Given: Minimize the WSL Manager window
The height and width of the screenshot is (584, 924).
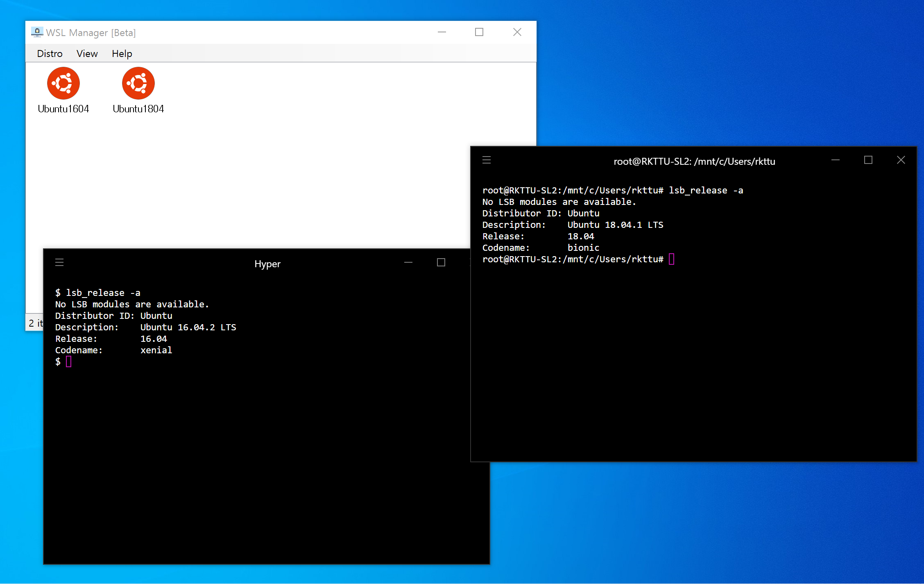Looking at the screenshot, I should 442,32.
